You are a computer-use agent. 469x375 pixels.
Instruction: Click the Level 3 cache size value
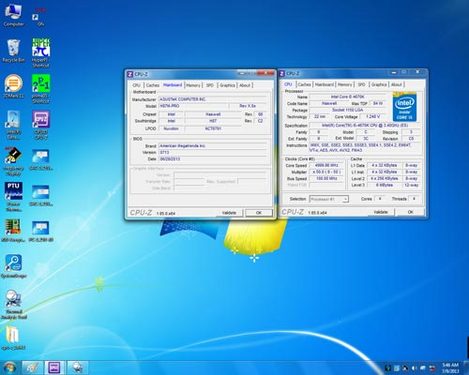tap(384, 185)
